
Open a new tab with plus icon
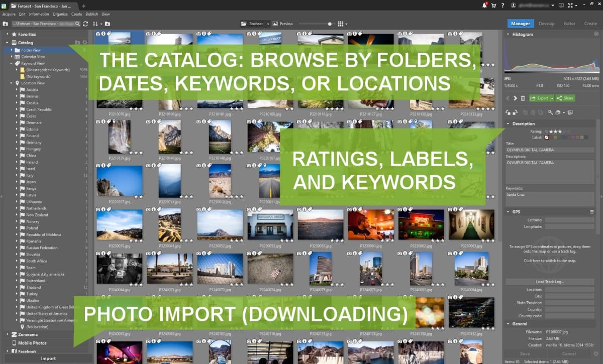click(x=83, y=6)
